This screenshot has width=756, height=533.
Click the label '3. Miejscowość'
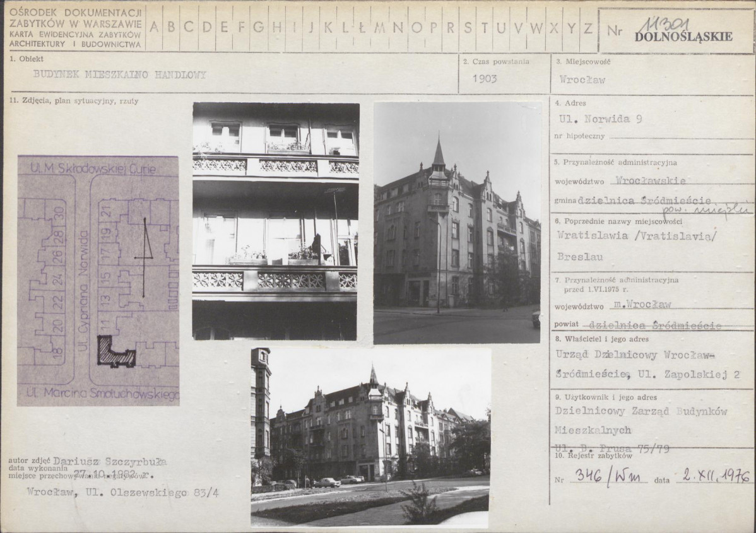pos(583,62)
